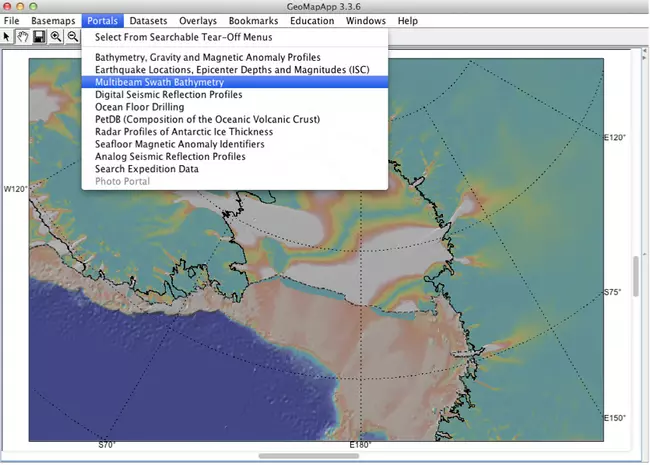Select the zoom out magnifier
Image resolution: width=650 pixels, height=465 pixels.
[x=73, y=36]
